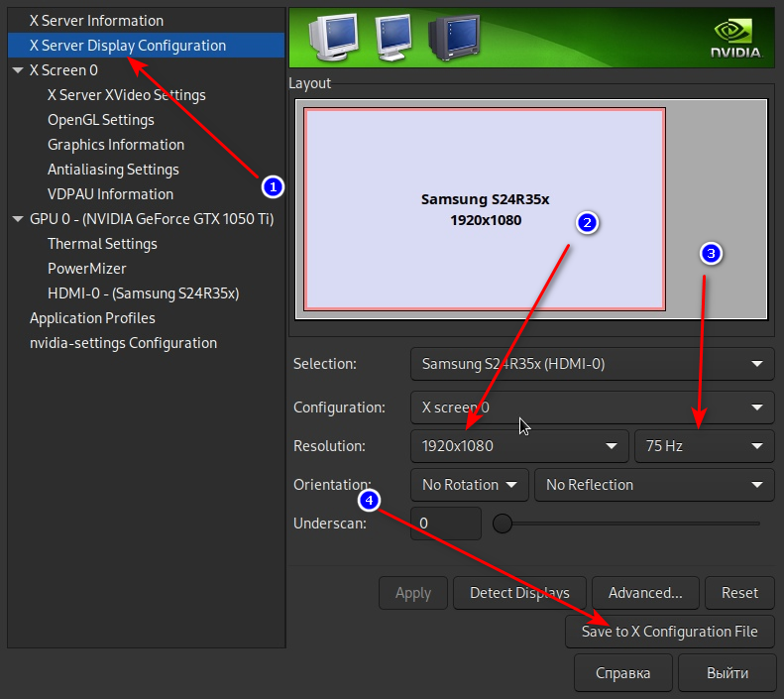Image resolution: width=784 pixels, height=699 pixels.
Task: Collapse the X Screen 0 tree node
Action: pyautogui.click(x=18, y=70)
